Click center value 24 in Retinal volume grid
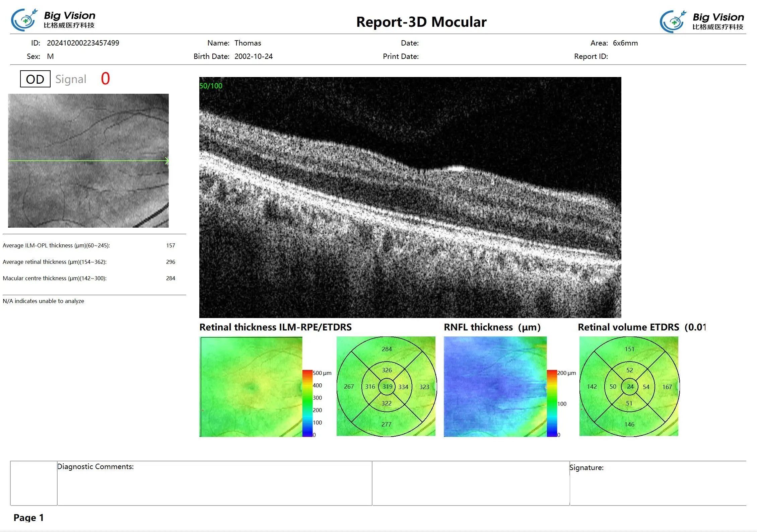This screenshot has width=757, height=532. [x=630, y=387]
